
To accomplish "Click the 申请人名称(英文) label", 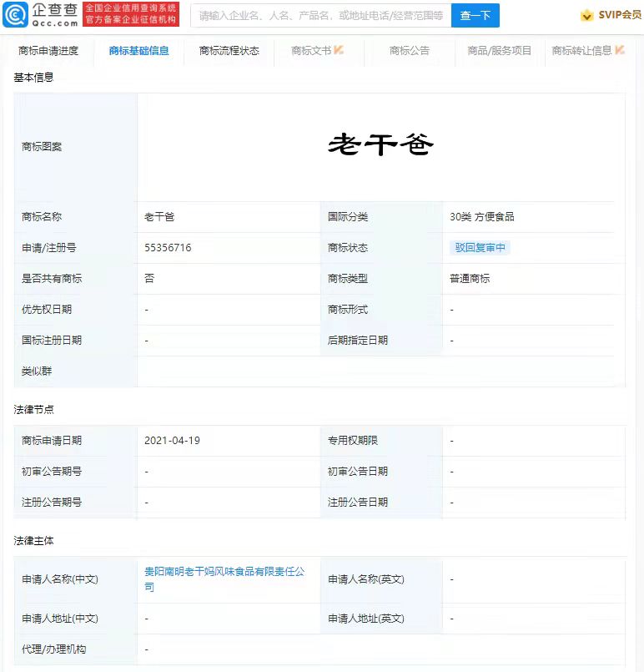I will click(366, 579).
